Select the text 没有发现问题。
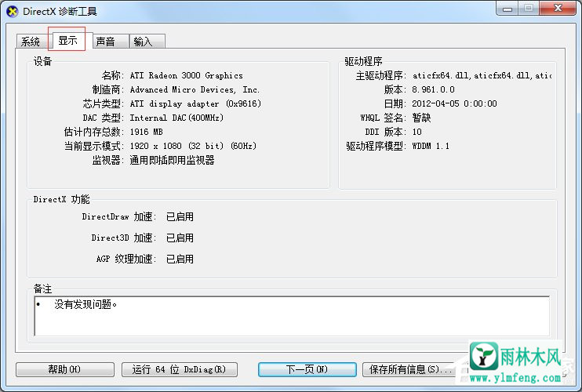Image resolution: width=582 pixels, height=392 pixels. pos(85,304)
